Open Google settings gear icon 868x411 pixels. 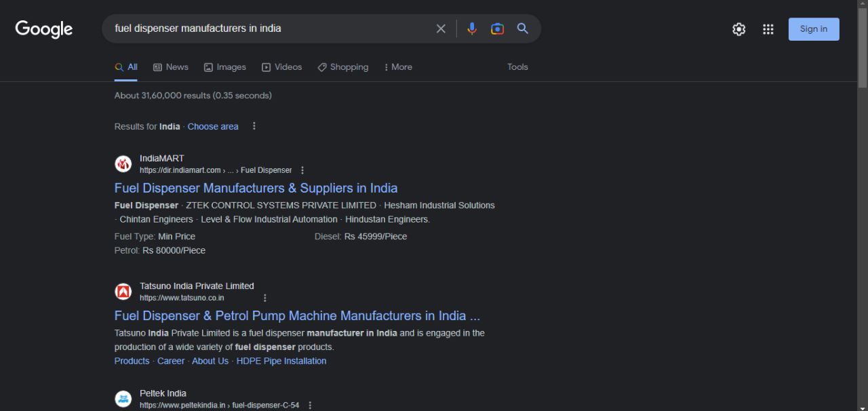point(739,29)
